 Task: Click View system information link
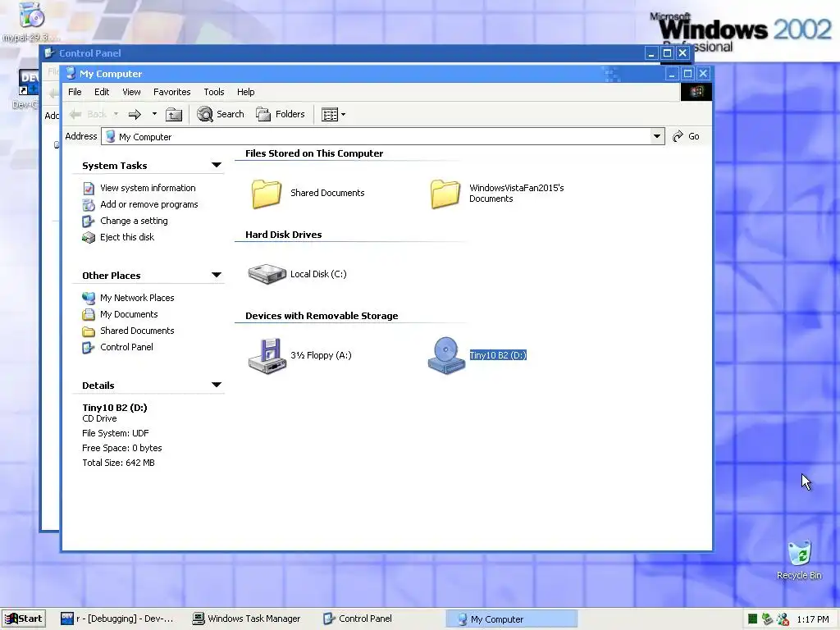(x=148, y=188)
